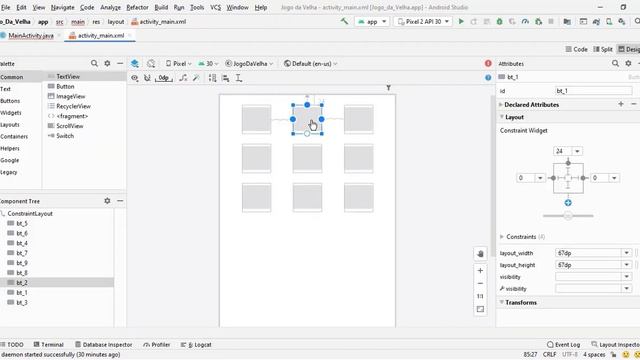Show the red error warning indicator
640x360 pixels.
click(x=488, y=63)
